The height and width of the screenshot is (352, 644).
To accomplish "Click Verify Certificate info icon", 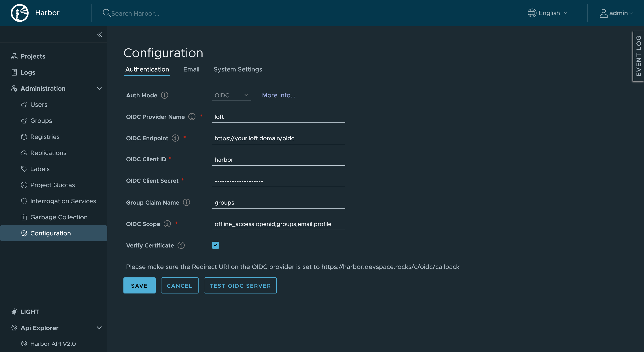I will [181, 245].
